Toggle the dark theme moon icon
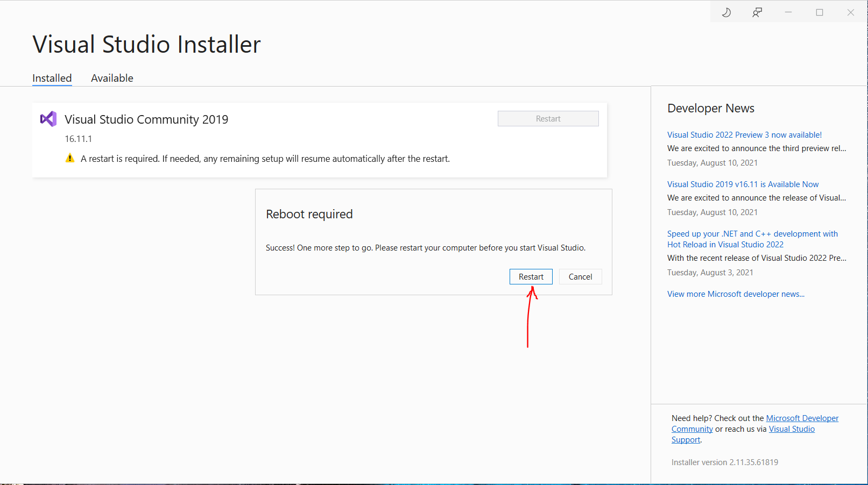The image size is (868, 485). [x=726, y=12]
